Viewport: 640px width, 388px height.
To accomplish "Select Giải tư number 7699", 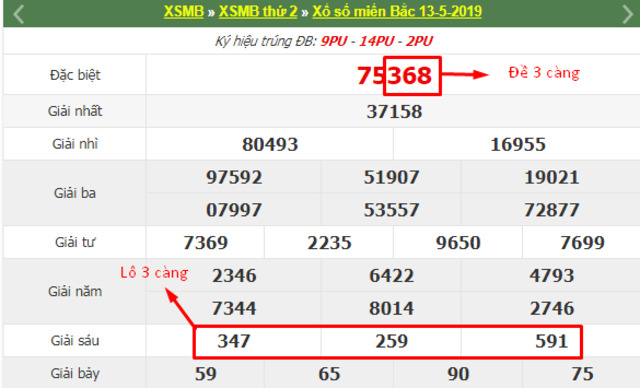I will [x=582, y=243].
